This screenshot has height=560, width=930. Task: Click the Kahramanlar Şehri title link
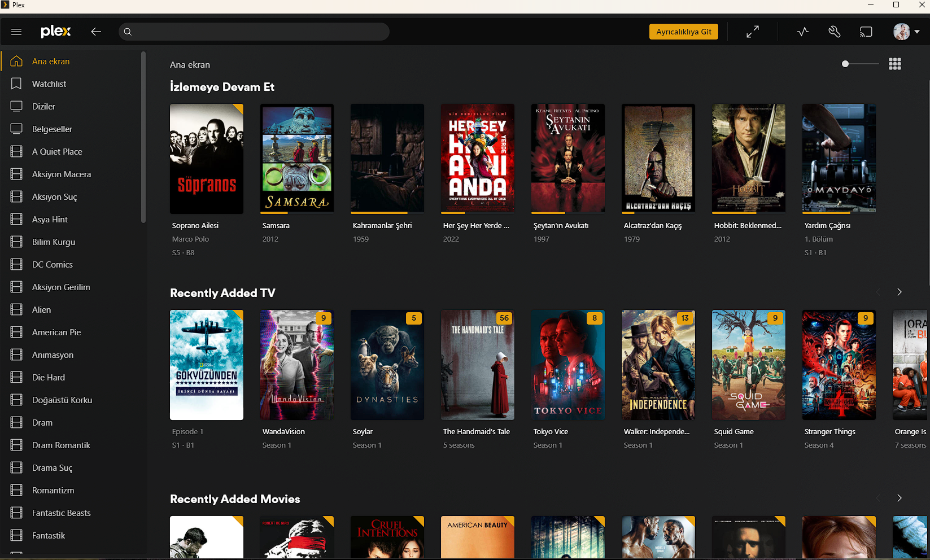click(382, 225)
